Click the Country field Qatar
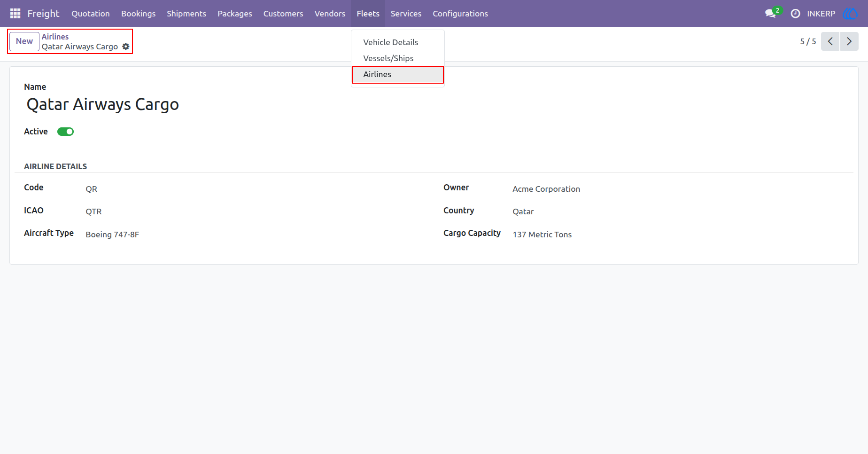The height and width of the screenshot is (454, 868). tap(523, 211)
